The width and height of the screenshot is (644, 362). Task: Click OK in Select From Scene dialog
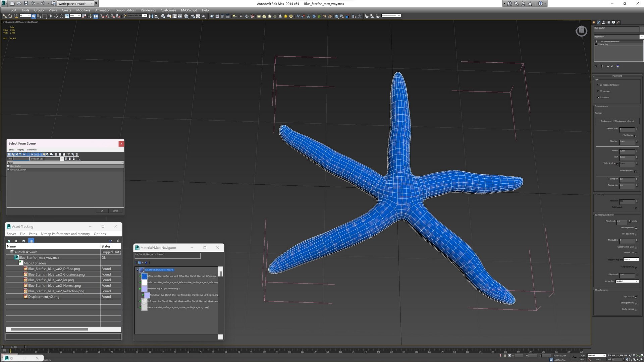102,211
